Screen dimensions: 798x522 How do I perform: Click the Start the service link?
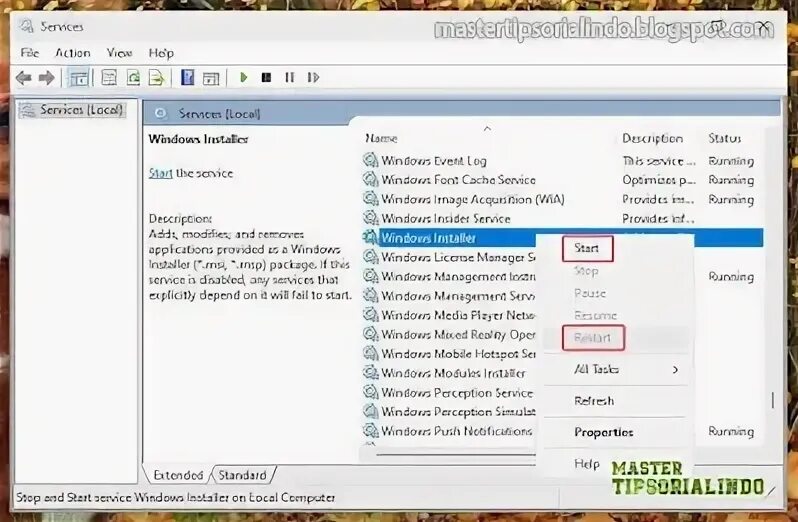tap(160, 173)
